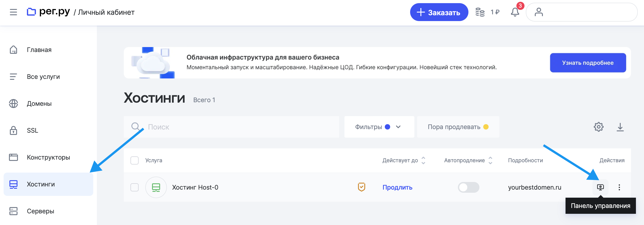This screenshot has height=225, width=644.
Task: Click the Продлить link
Action: pos(397,187)
